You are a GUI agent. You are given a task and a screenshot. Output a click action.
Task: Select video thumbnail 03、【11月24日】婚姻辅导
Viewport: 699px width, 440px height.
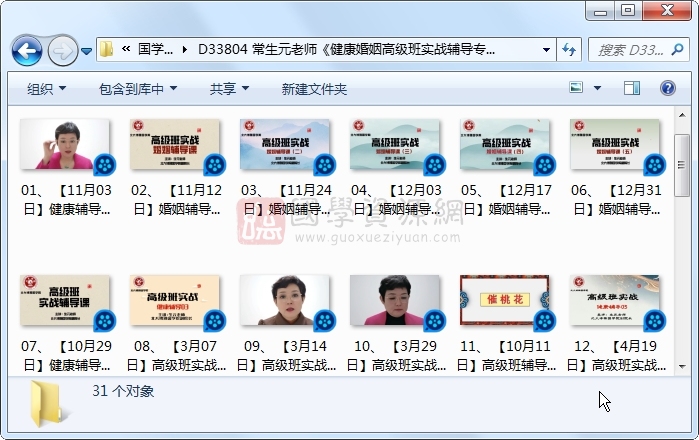pos(286,145)
